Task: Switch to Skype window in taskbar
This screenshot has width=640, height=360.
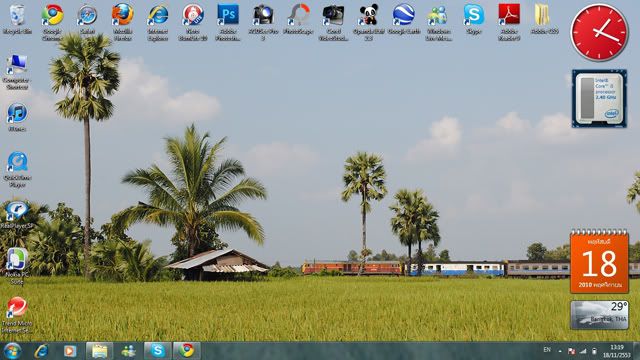Action: tap(158, 351)
